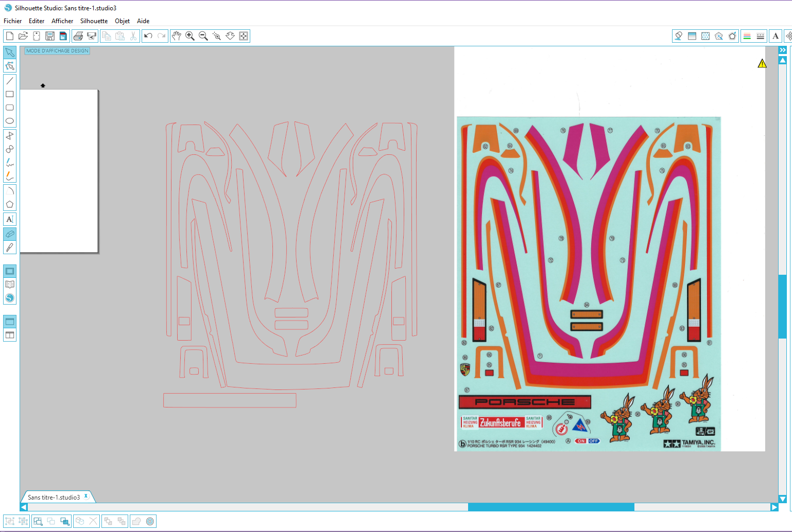792x532 pixels.
Task: Open the Objet menu
Action: pyautogui.click(x=123, y=21)
